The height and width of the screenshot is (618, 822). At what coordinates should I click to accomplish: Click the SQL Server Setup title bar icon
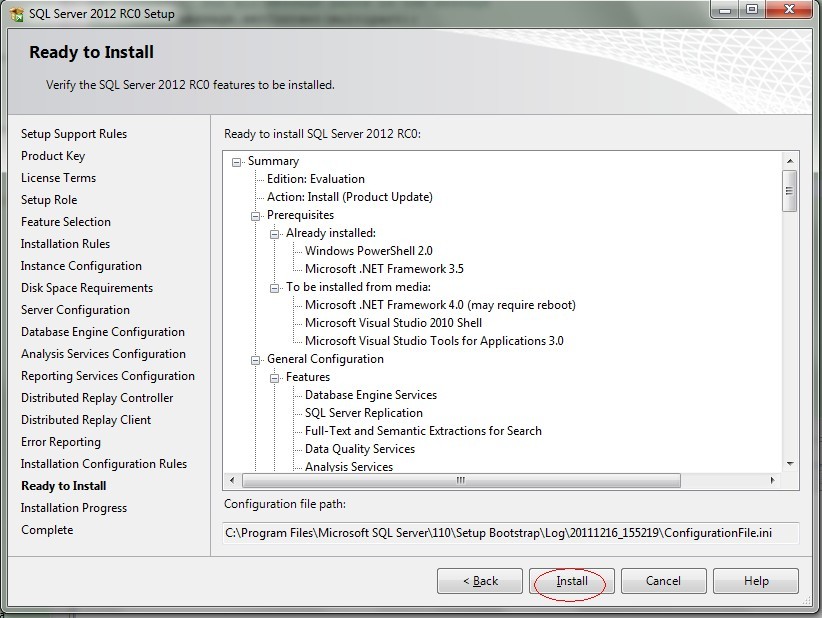click(x=16, y=14)
